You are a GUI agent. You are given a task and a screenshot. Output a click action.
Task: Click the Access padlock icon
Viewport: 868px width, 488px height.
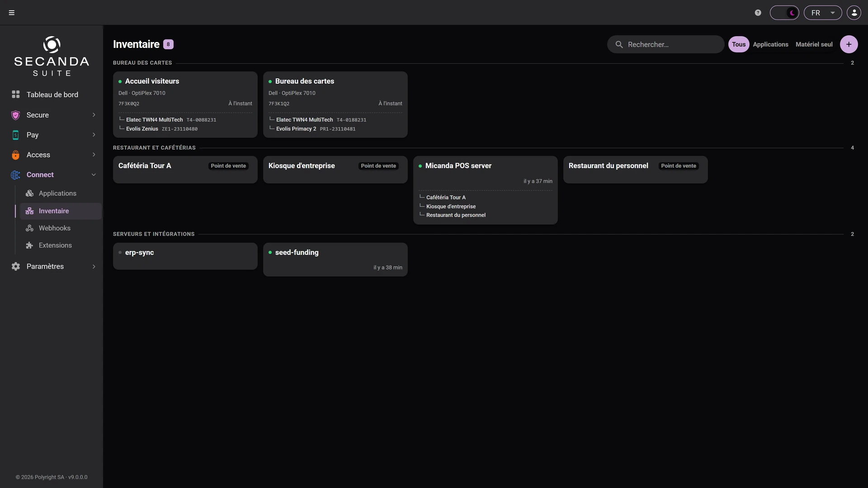click(16, 155)
